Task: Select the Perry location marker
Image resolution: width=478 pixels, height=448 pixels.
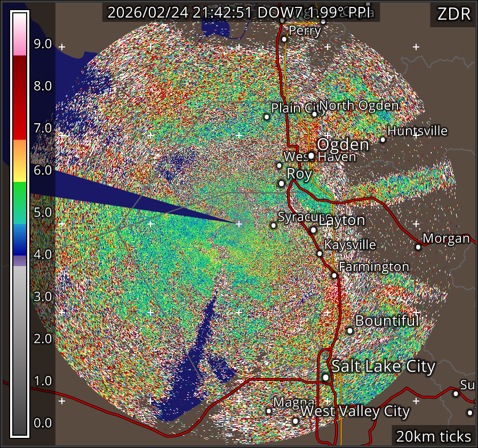Action: 284,39
